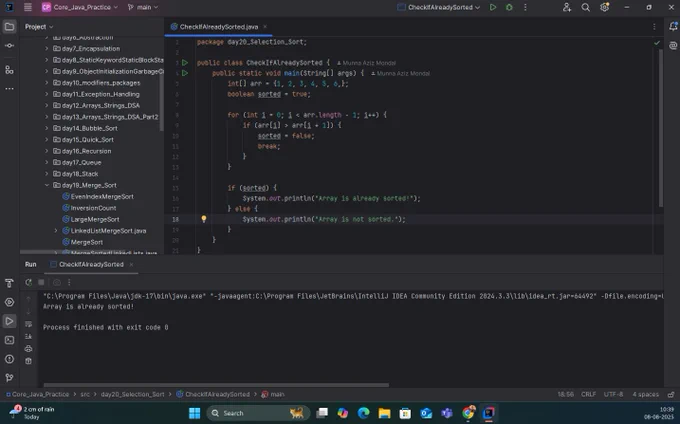Rerun the program in Run panel
This screenshot has width=680, height=424.
(29, 282)
